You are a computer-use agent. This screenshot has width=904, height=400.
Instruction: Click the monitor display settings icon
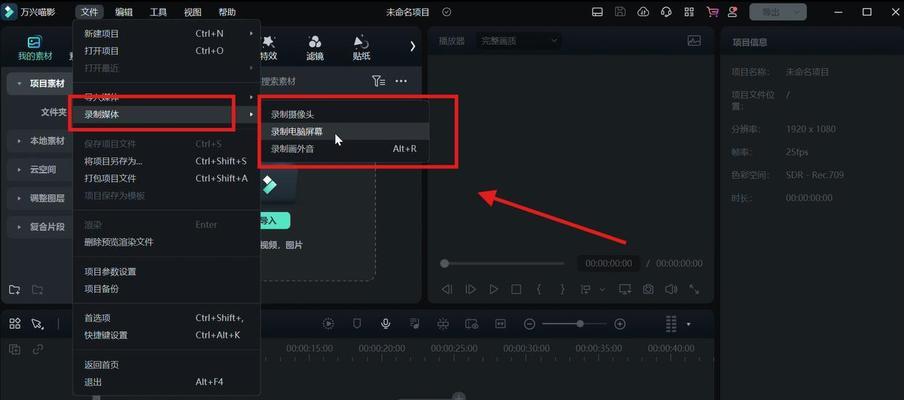625,289
